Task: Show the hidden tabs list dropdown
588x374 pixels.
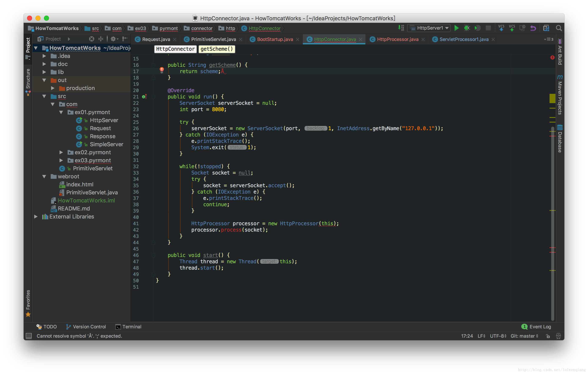Action: [549, 39]
